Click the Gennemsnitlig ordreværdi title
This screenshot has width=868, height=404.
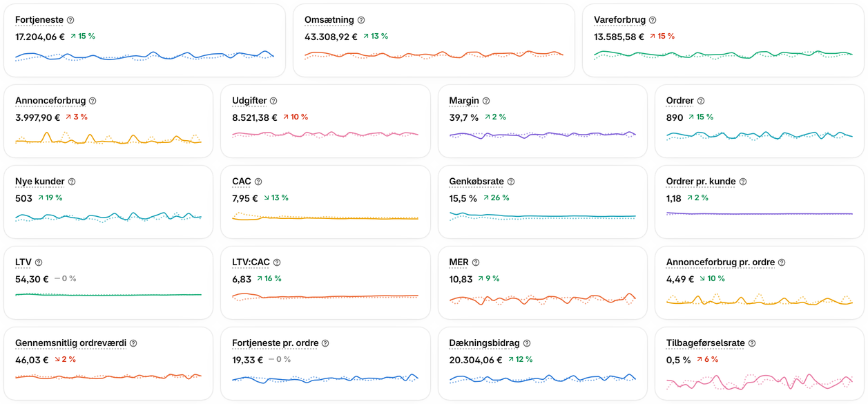coord(70,343)
